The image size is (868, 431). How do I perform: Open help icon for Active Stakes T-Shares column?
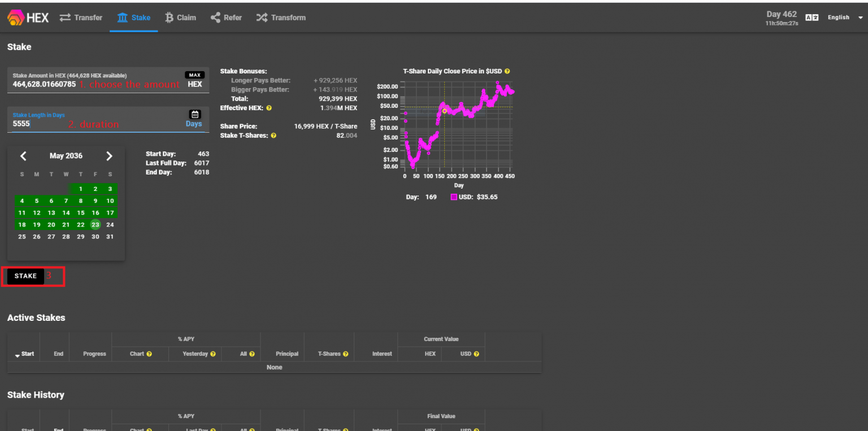345,354
